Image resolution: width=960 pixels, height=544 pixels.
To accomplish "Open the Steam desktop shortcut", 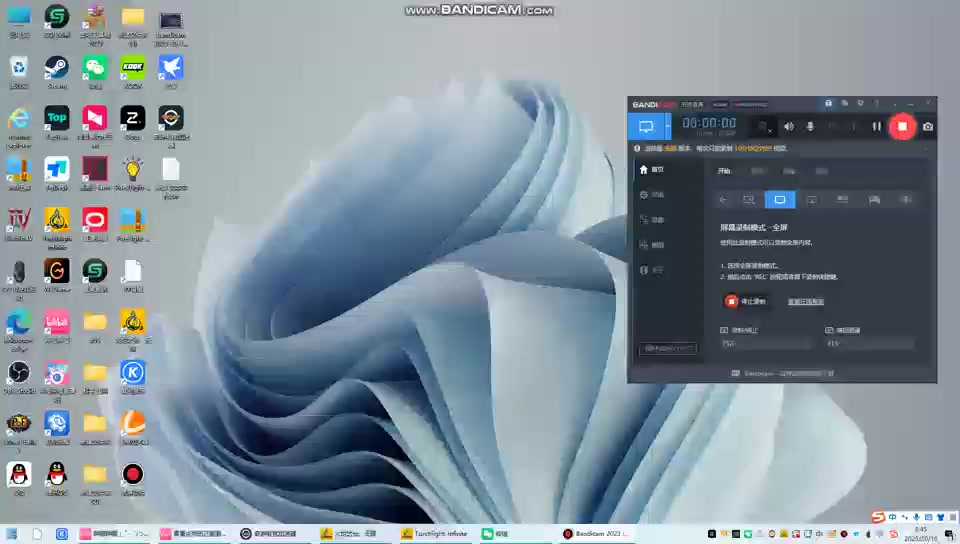I will (57, 69).
